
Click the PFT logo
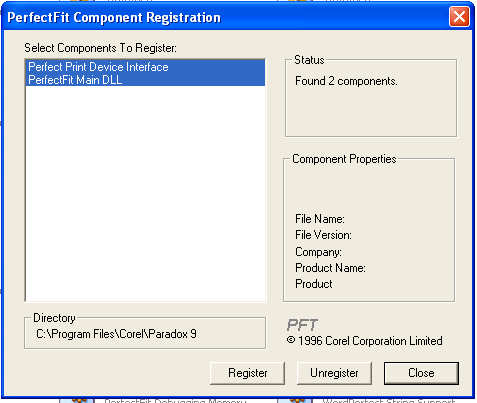(x=302, y=325)
